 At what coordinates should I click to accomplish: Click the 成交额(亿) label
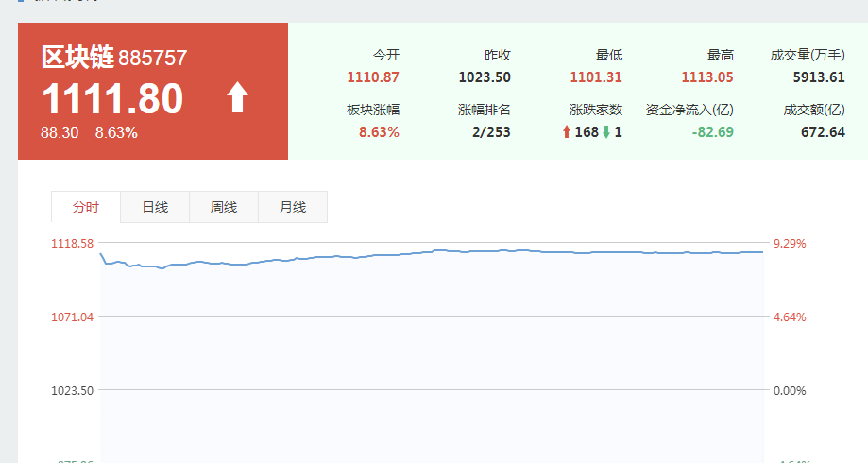click(814, 110)
